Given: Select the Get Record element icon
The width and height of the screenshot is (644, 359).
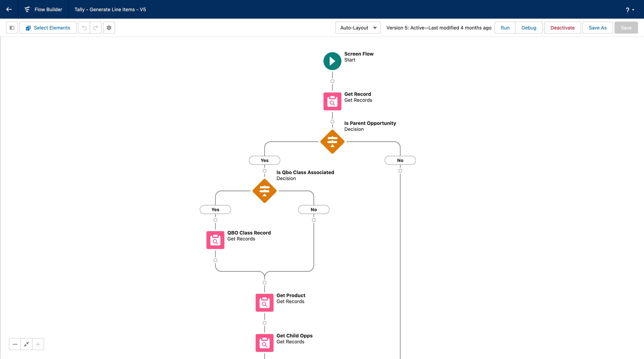Looking at the screenshot, I should pos(332,101).
